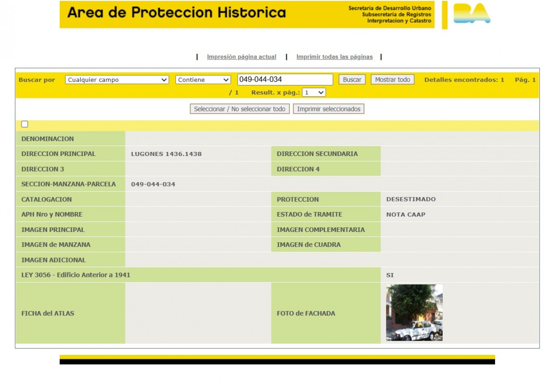
Task: Click Imprimir seleccionados button
Action: click(329, 109)
